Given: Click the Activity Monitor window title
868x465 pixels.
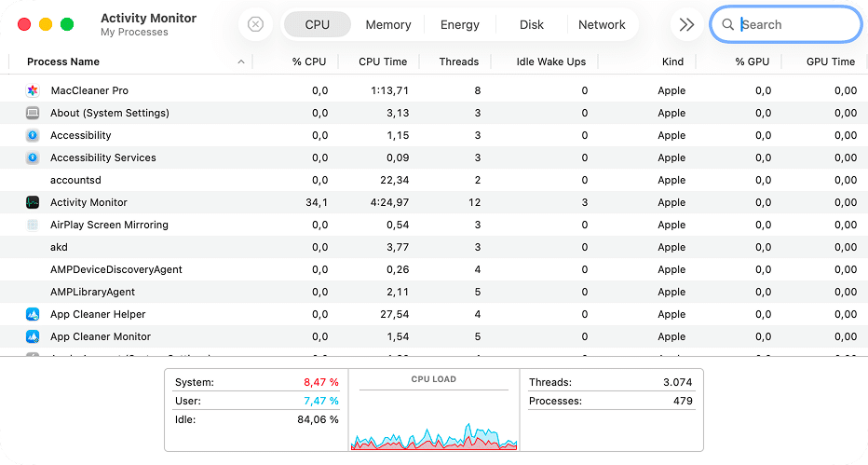Looking at the screenshot, I should tap(148, 18).
